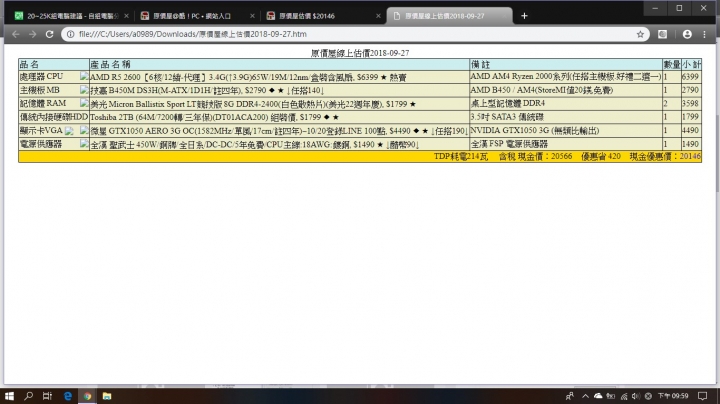Open the OneDrive cloud tray icon

598,396
